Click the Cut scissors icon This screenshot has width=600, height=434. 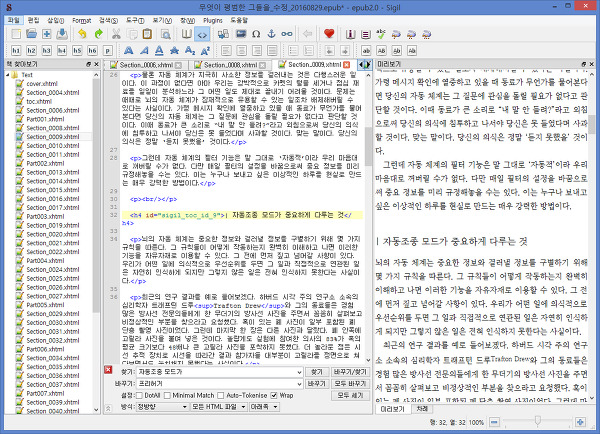(116, 34)
